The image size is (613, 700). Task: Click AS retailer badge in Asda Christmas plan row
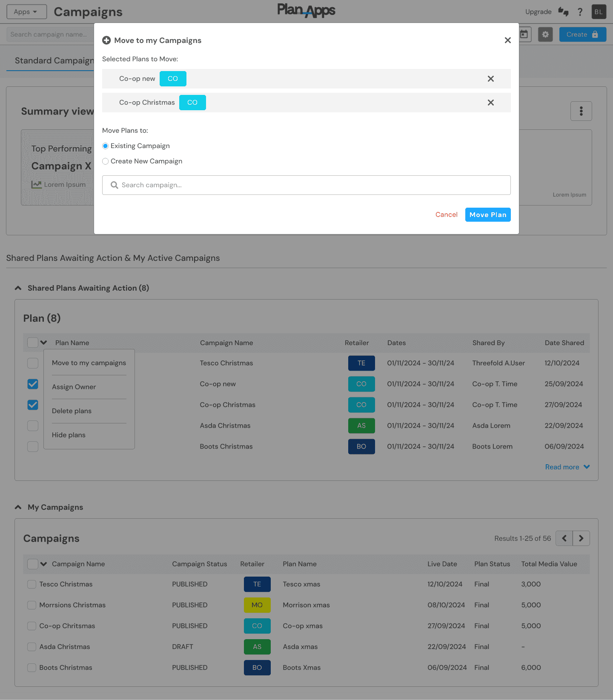pyautogui.click(x=361, y=426)
